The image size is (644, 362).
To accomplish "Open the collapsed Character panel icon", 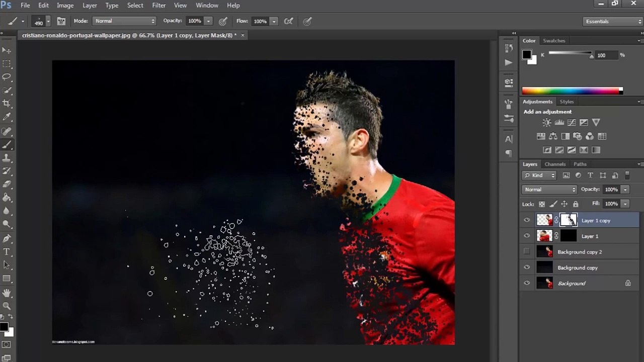I will click(509, 139).
